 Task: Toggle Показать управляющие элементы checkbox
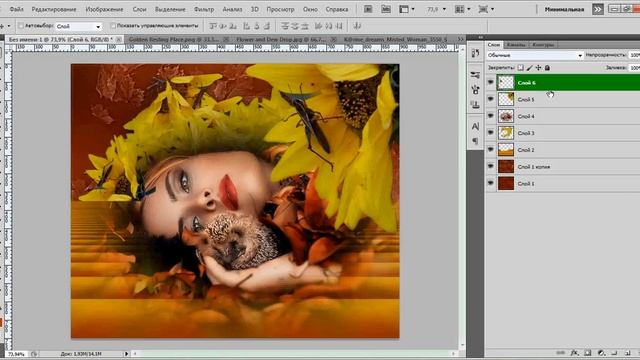tap(113, 26)
